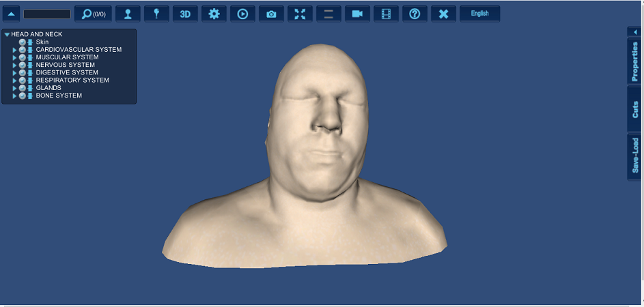The width and height of the screenshot is (644, 307).
Task: Select the GLANDS label in tree
Action: click(x=48, y=88)
